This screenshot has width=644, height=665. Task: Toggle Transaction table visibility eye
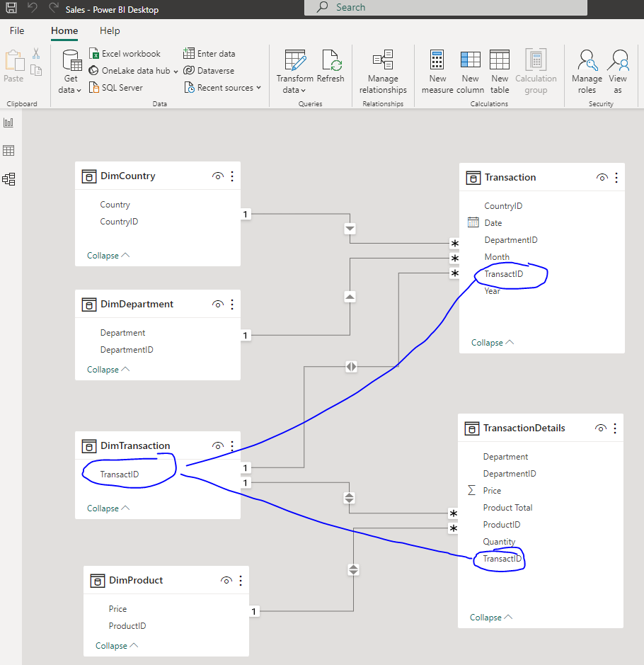pos(602,177)
